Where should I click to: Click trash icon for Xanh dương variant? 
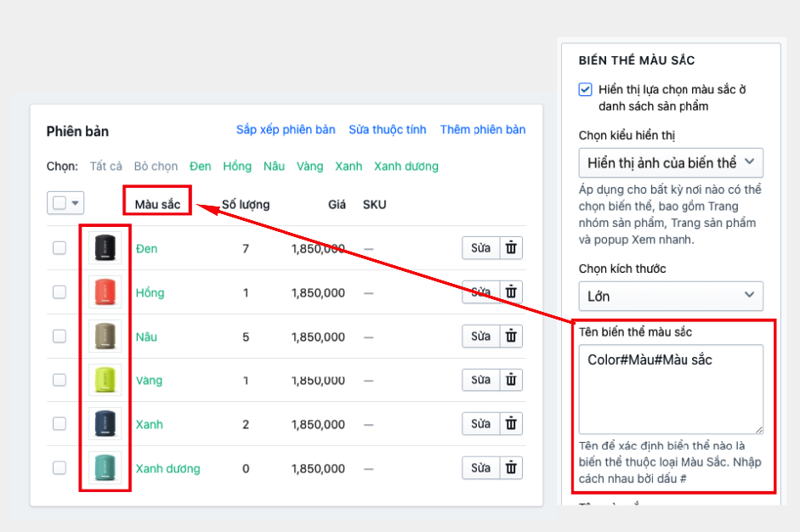click(x=511, y=468)
